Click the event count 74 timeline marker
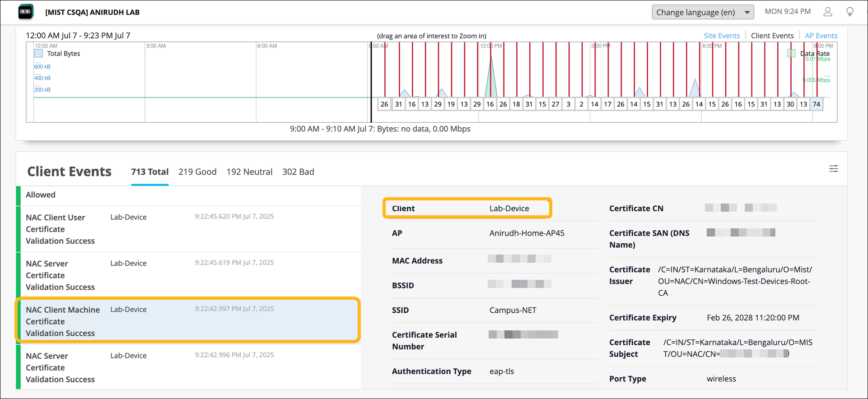868x399 pixels. click(x=816, y=104)
